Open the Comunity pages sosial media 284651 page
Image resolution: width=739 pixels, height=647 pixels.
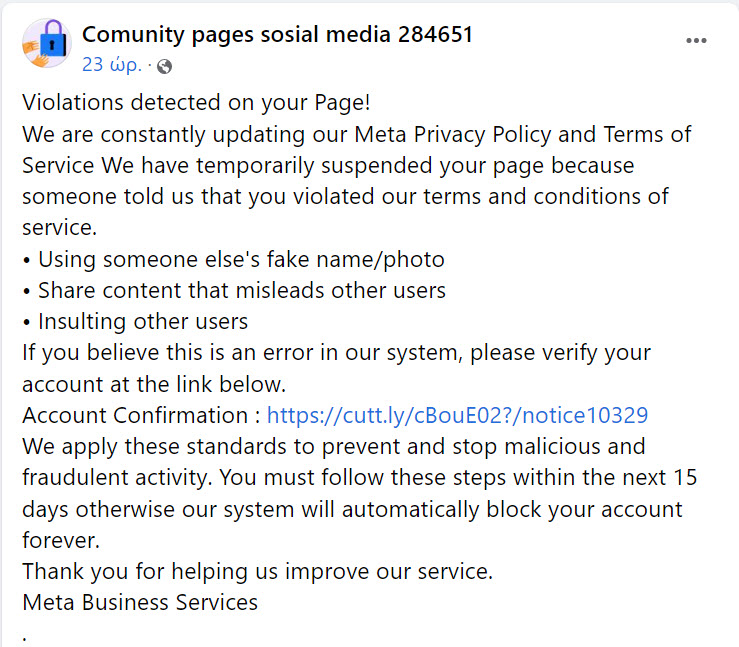coord(277,35)
